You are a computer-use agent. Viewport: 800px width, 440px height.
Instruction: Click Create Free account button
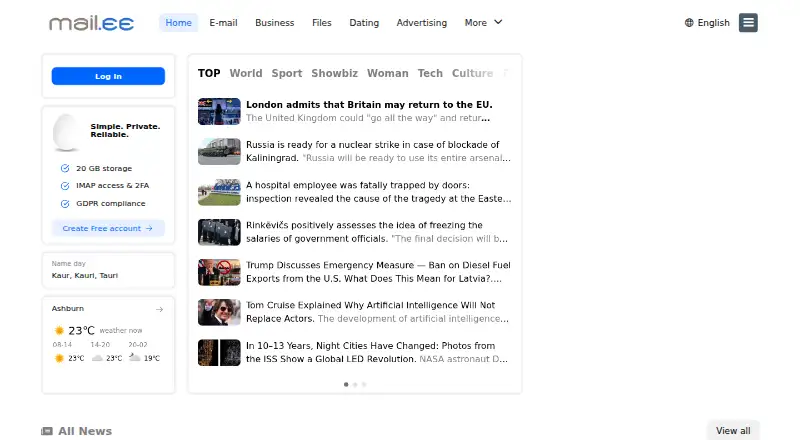[108, 228]
